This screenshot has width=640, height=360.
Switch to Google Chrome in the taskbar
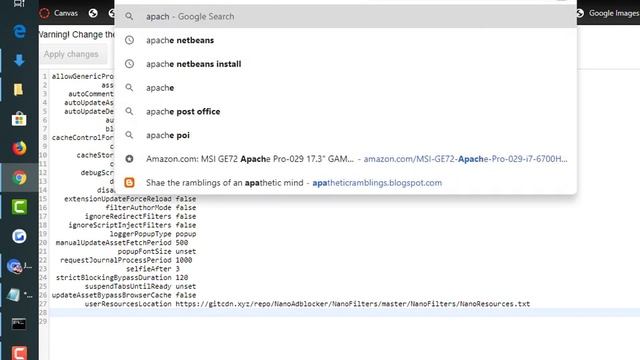(19, 178)
